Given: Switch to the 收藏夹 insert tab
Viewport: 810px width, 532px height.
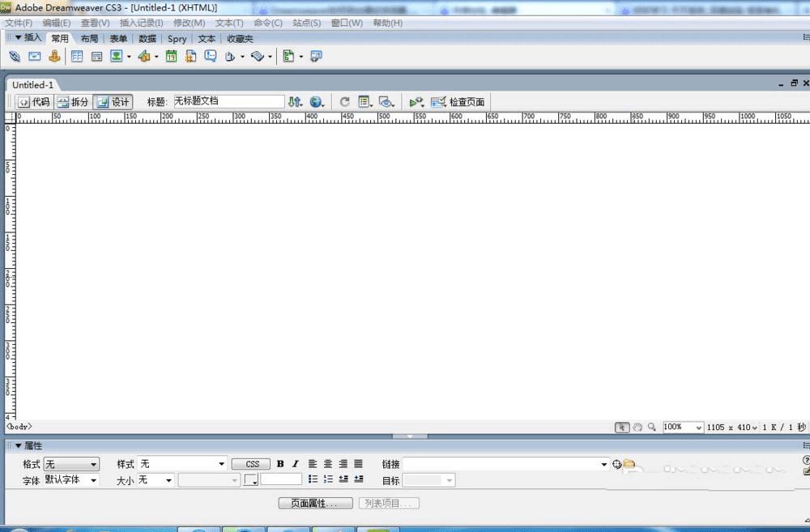Looking at the screenshot, I should 240,38.
